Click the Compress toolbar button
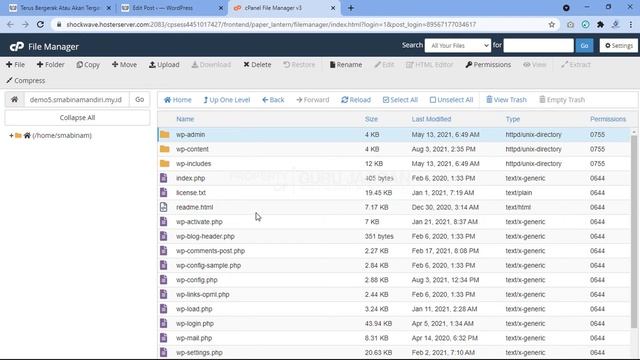The height and width of the screenshot is (360, 640). pos(26,80)
